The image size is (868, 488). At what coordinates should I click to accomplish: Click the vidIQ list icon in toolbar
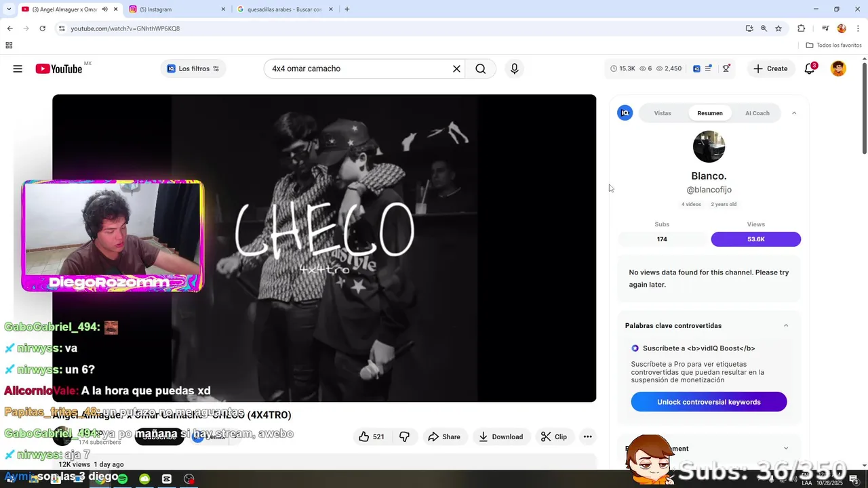coord(709,68)
